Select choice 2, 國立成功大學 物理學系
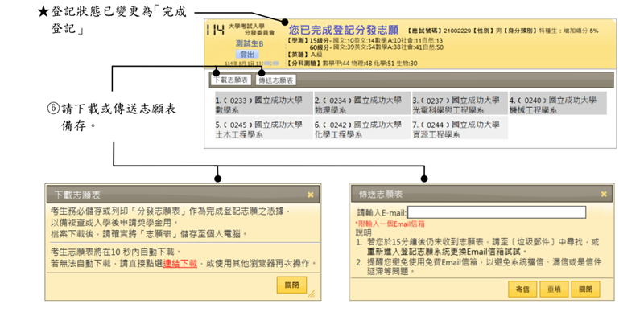 point(362,104)
